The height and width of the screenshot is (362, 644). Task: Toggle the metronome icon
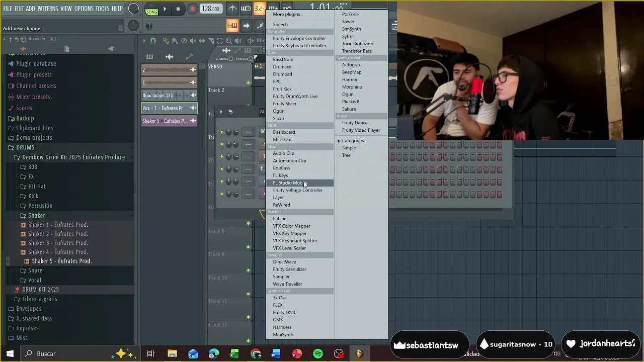(232, 9)
